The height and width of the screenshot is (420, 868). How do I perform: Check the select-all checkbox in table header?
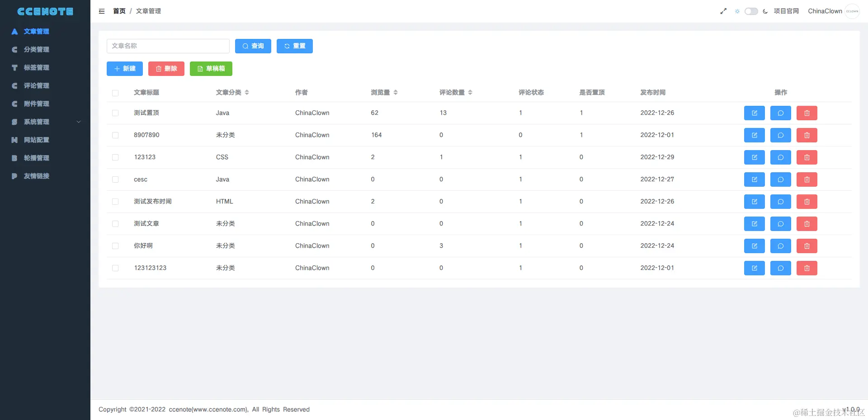click(x=115, y=93)
